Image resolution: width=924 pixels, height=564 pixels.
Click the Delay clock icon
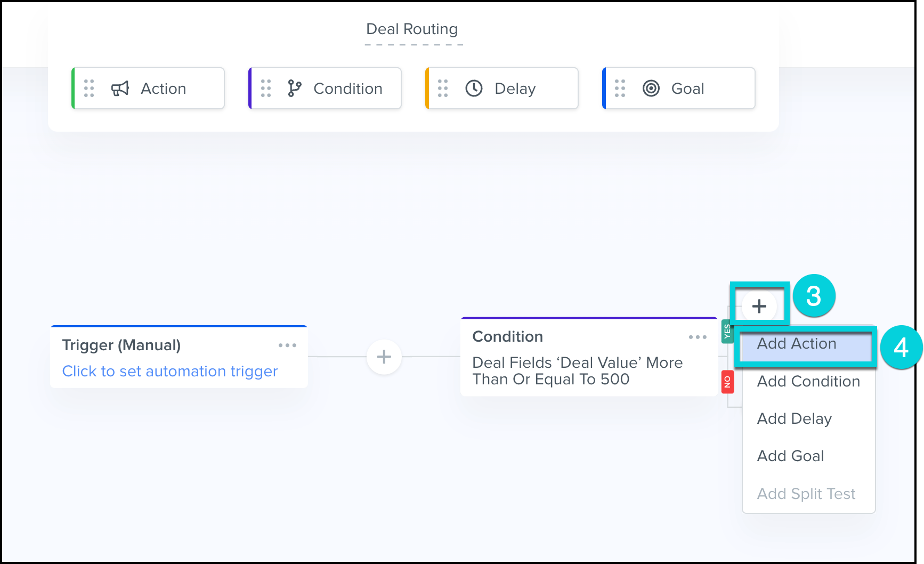pyautogui.click(x=474, y=88)
